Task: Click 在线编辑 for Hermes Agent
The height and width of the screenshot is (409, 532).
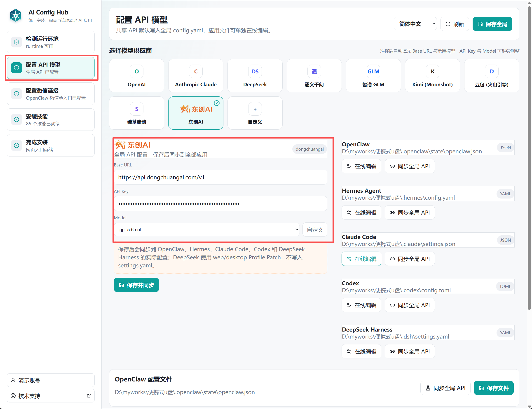Action: point(361,213)
